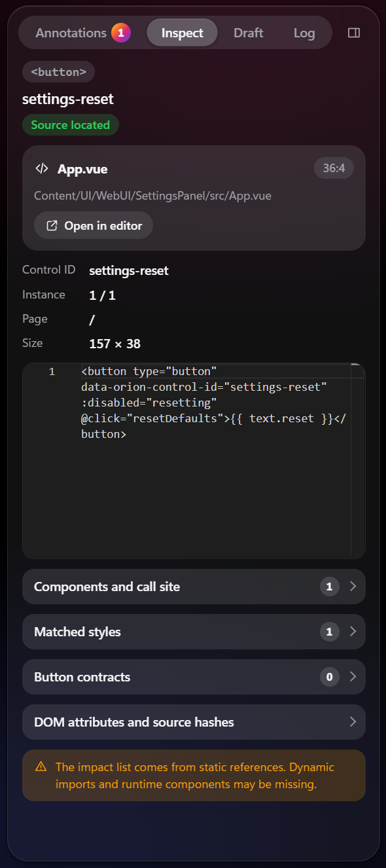Screen dimensions: 386x868
Task: Expand the Matched styles section
Action: point(194,632)
